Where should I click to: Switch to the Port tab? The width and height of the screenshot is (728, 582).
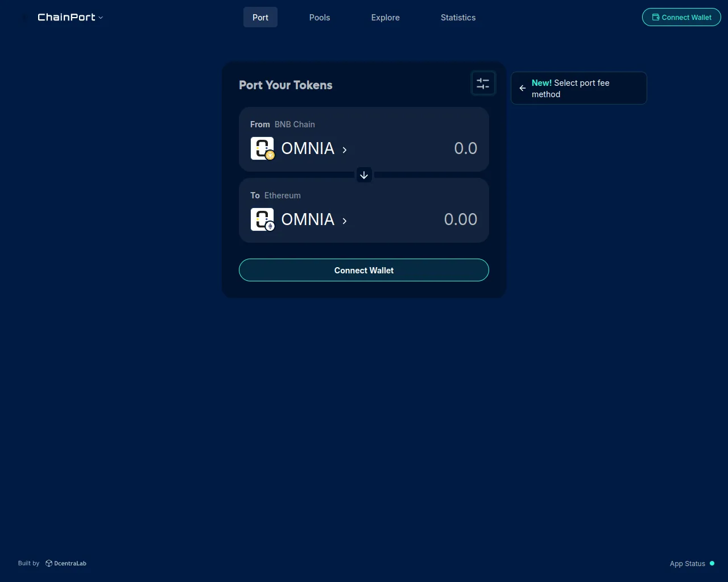[260, 17]
